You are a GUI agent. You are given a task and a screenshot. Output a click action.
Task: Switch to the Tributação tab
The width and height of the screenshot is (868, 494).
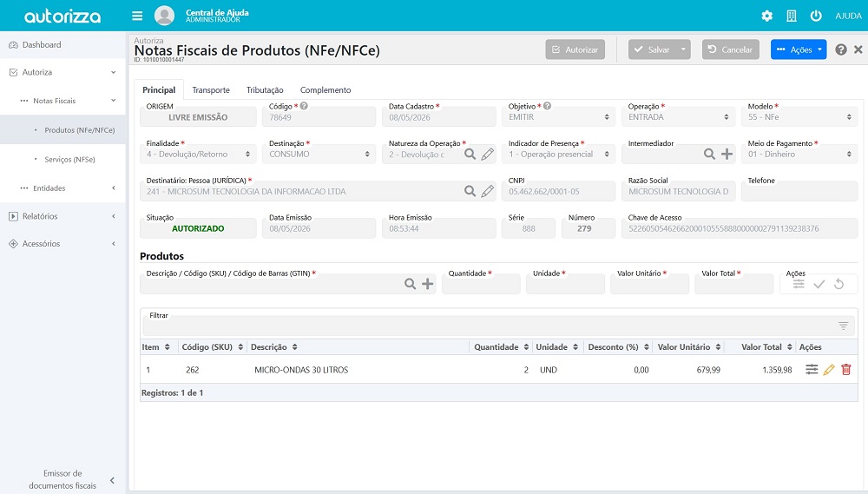265,89
